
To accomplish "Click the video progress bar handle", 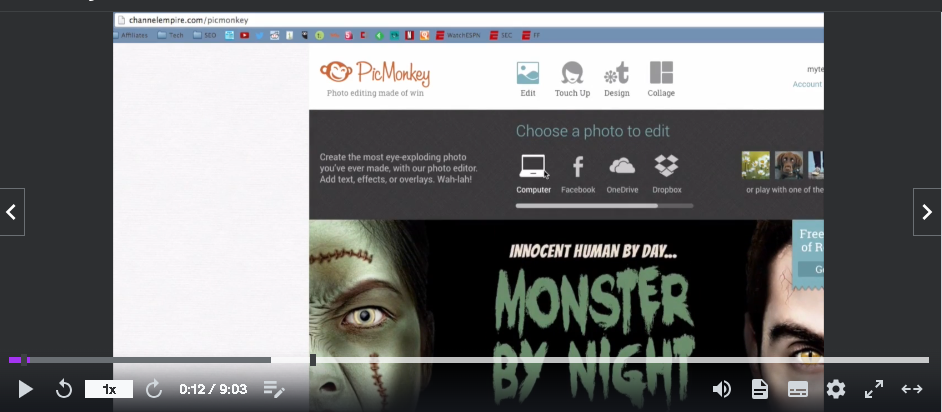I will point(24,360).
